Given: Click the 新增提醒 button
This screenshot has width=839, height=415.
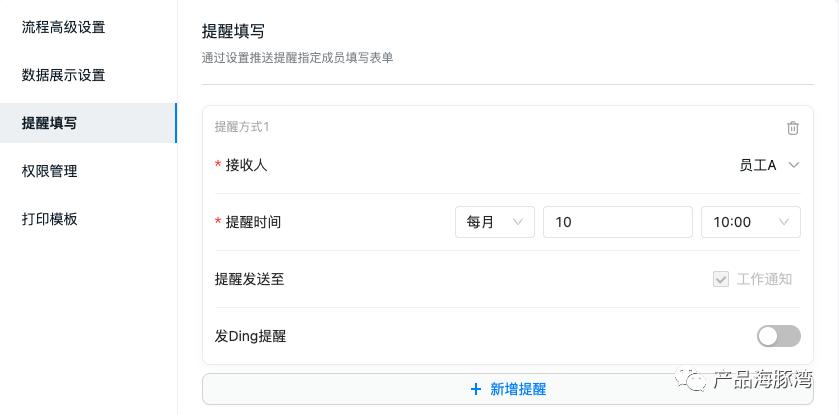Looking at the screenshot, I should [x=508, y=389].
